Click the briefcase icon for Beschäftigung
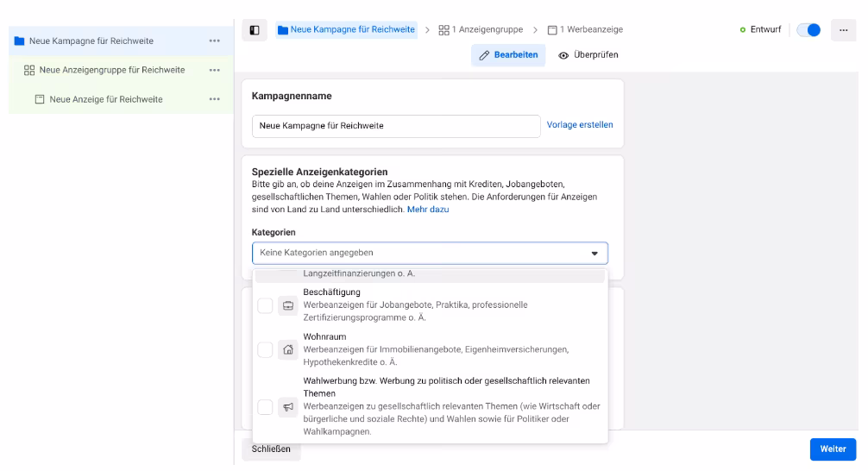Image resolution: width=868 pixels, height=471 pixels. tap(288, 305)
